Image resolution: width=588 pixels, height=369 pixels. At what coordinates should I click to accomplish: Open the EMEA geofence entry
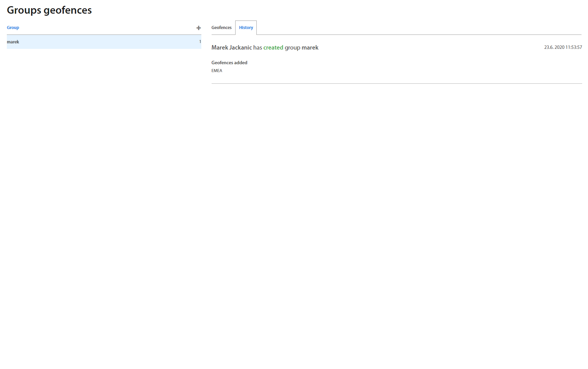point(217,71)
